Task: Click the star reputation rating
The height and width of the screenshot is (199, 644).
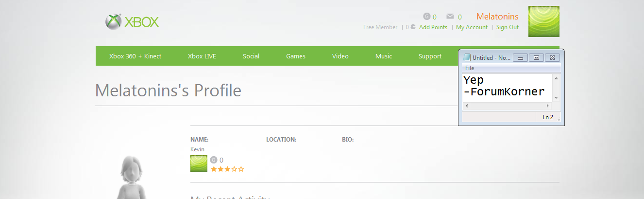Action: click(x=227, y=169)
